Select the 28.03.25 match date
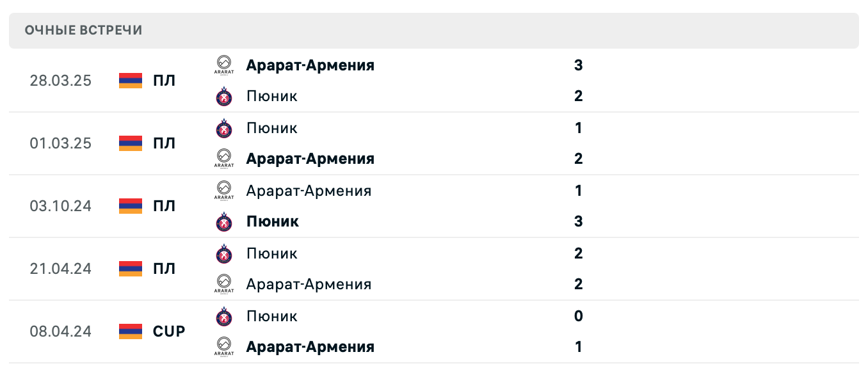This screenshot has height=375, width=868. [x=61, y=81]
